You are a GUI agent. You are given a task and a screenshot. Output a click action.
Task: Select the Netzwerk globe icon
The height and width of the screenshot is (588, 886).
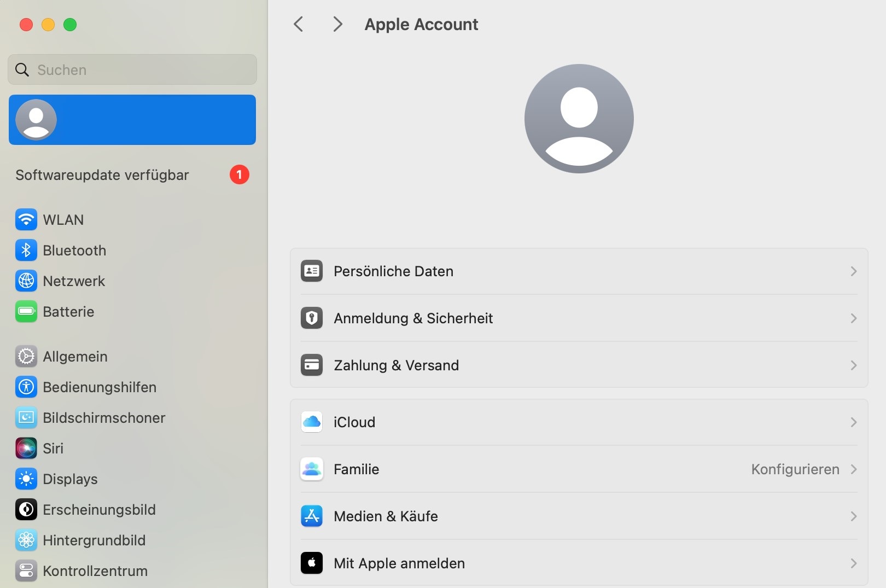(26, 281)
